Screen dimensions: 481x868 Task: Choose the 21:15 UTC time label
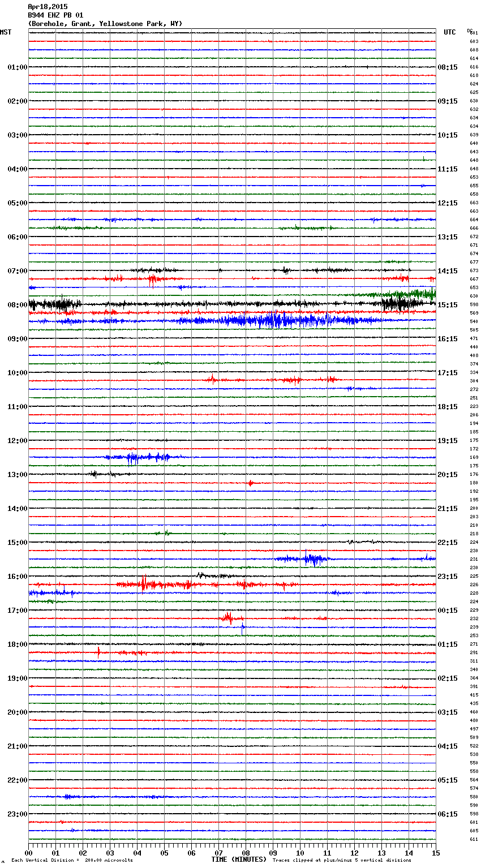(x=448, y=509)
